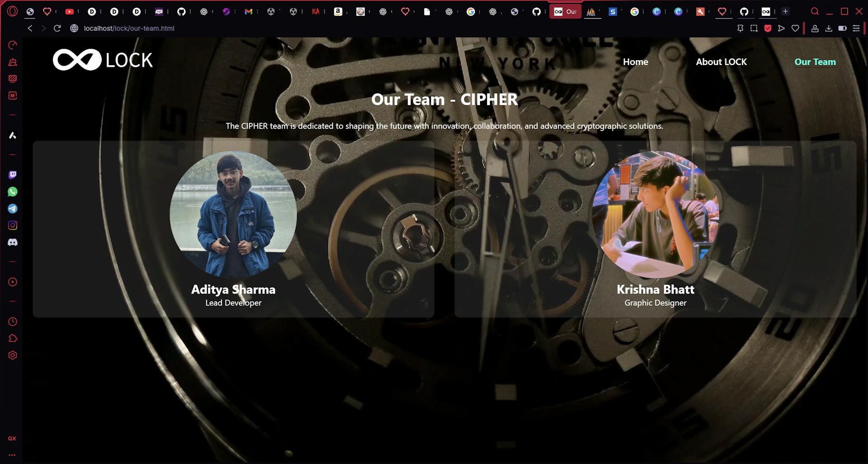This screenshot has height=464, width=868.
Task: Search tabs with magnifier icon
Action: (x=815, y=11)
